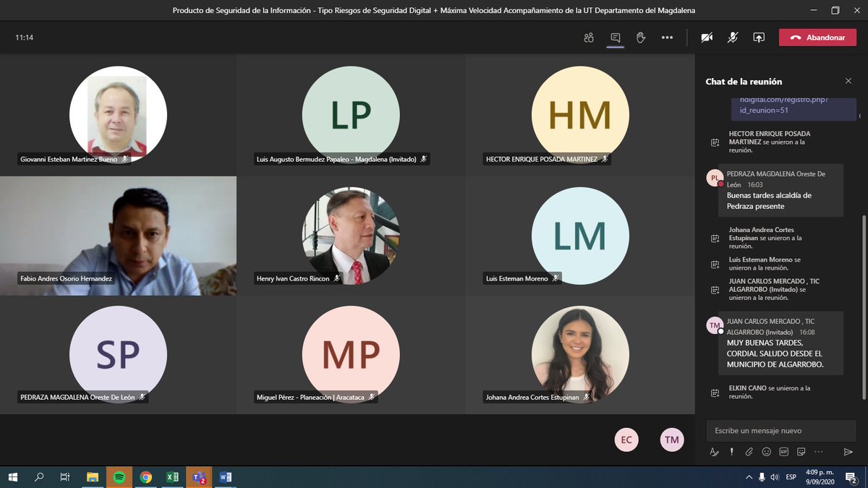This screenshot has width=868, height=488.
Task: Click the message MUY BUENAS TARDES, CORDIAL SALUDO
Action: pyautogui.click(x=775, y=354)
